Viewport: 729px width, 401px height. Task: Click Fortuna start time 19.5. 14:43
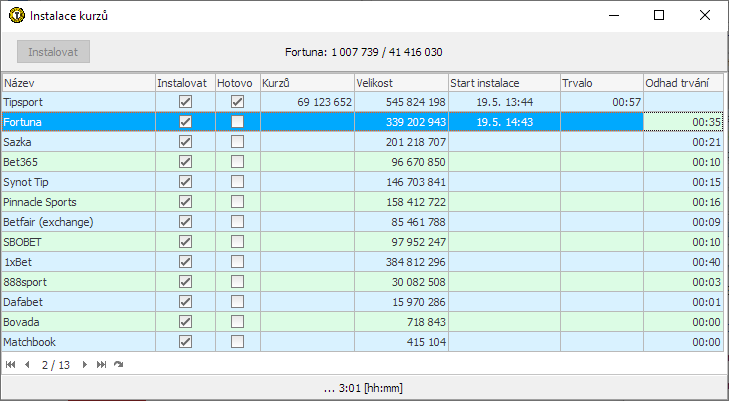pos(504,122)
